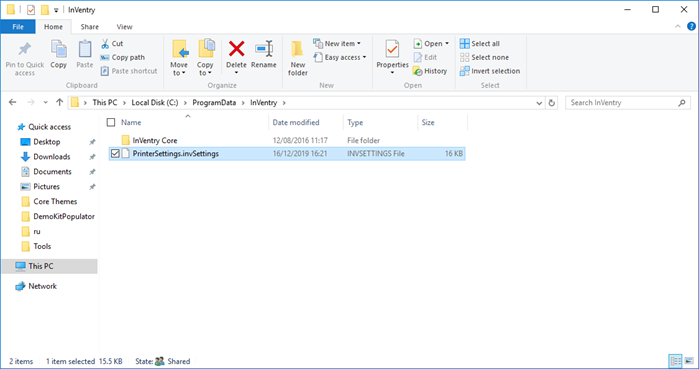
Task: Expand the address bar history dropdown
Action: click(x=539, y=103)
